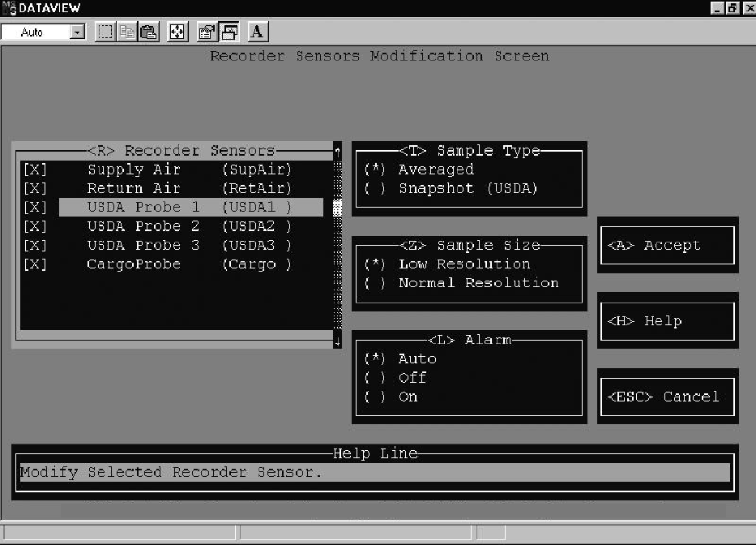The width and height of the screenshot is (756, 545).
Task: Click the <L> Alarm group title
Action: pyautogui.click(x=470, y=340)
